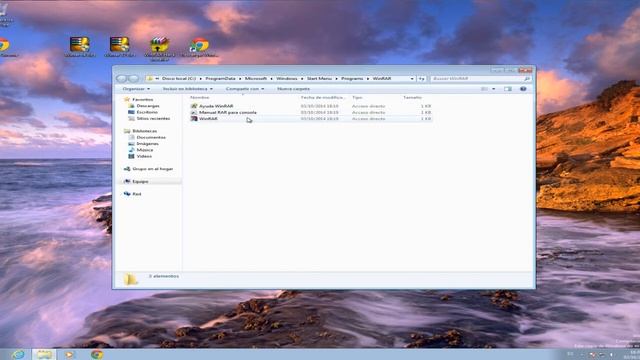Open the Incluir en biblioteca dropdown
This screenshot has width=640, height=360.
pos(188,89)
